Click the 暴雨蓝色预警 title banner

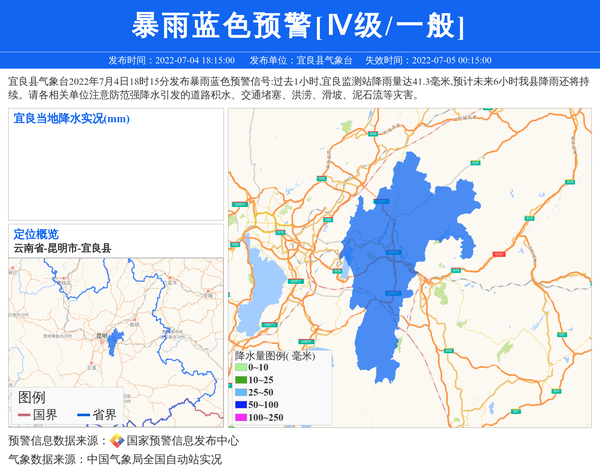299,25
